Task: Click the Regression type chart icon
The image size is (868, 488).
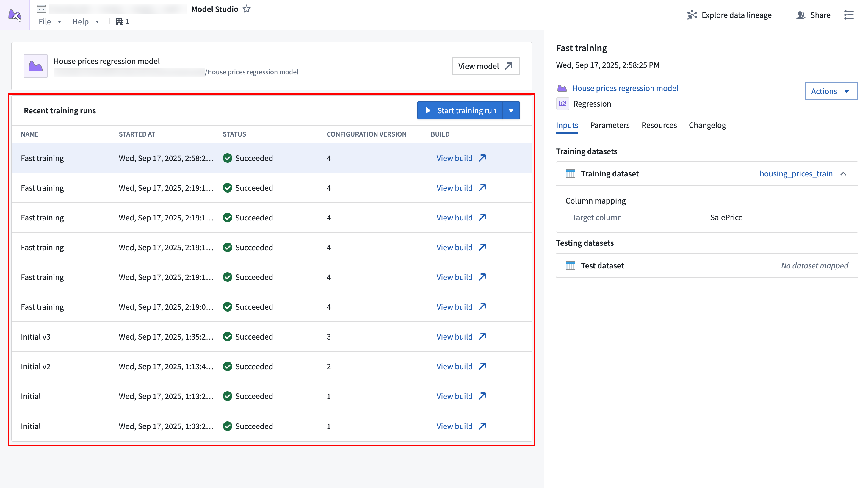Action: click(563, 104)
